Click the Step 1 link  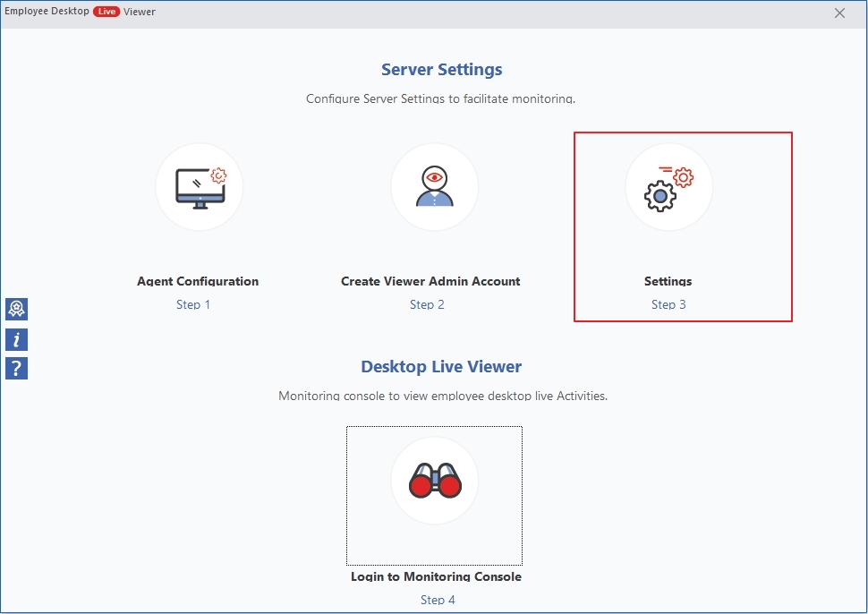193,304
